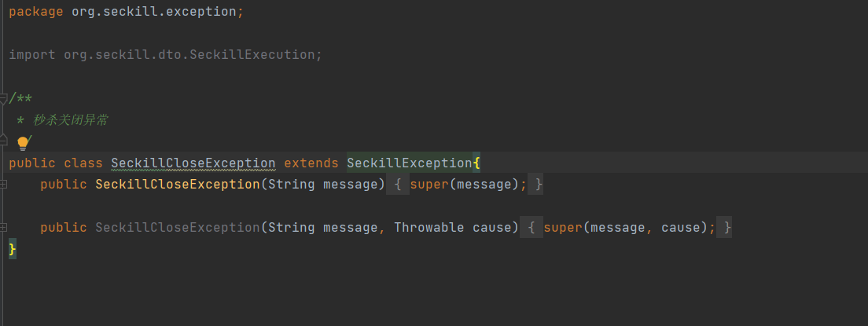Click folded opening brace before super(message)

pyautogui.click(x=398, y=185)
